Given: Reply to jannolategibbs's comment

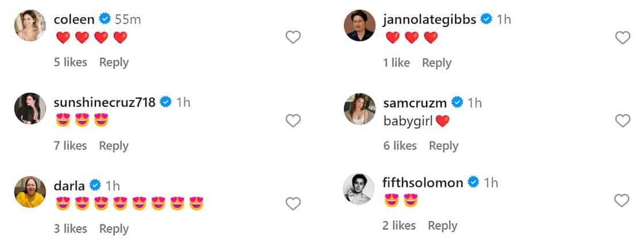Looking at the screenshot, I should 436,63.
